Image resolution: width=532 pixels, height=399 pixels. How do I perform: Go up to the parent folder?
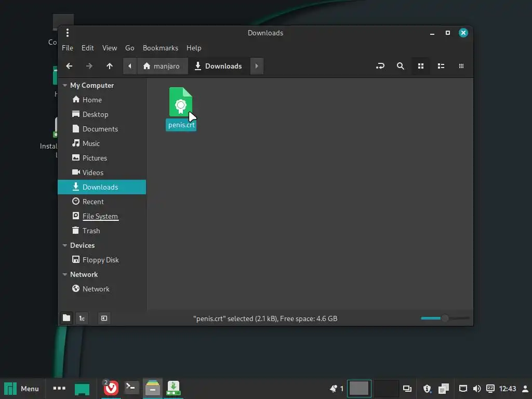(x=109, y=66)
